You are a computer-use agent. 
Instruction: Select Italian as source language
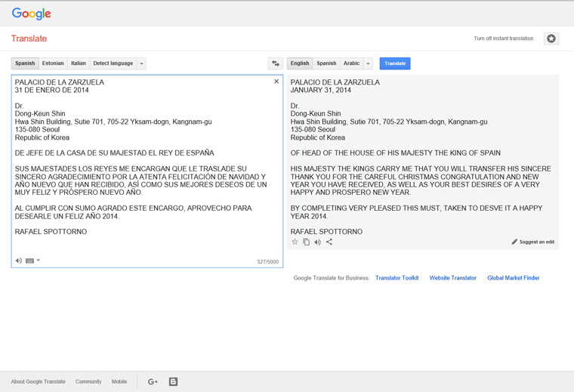point(79,63)
